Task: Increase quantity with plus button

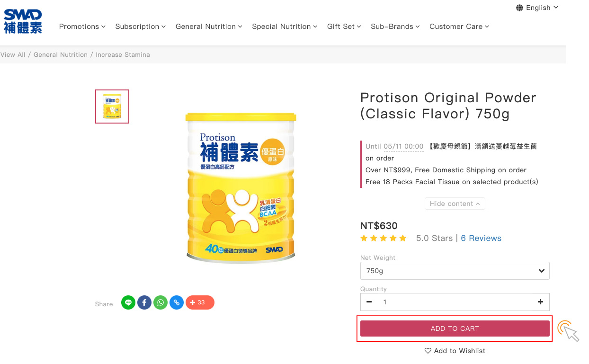Action: 540,302
